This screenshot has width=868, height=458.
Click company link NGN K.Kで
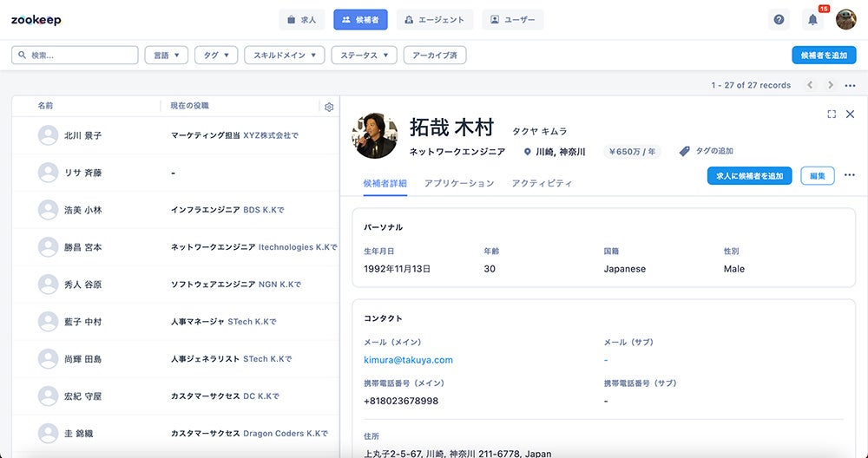point(280,285)
